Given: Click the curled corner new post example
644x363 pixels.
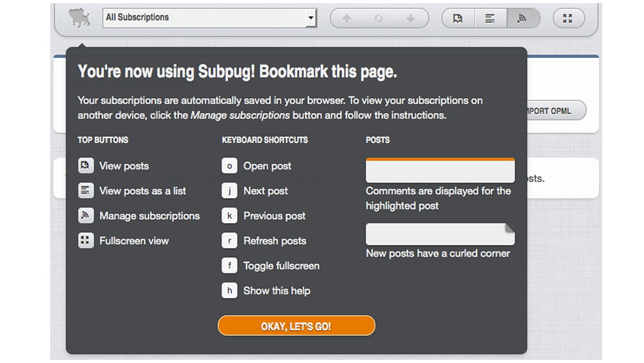Looking at the screenshot, I should point(440,234).
